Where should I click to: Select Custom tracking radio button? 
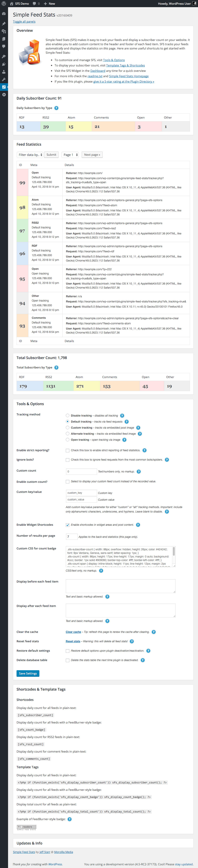67,428
